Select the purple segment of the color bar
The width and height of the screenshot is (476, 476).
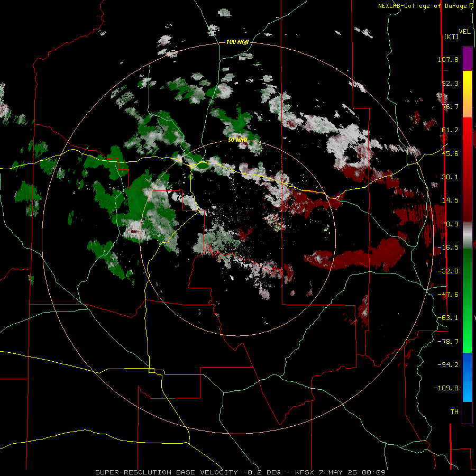pos(467,59)
